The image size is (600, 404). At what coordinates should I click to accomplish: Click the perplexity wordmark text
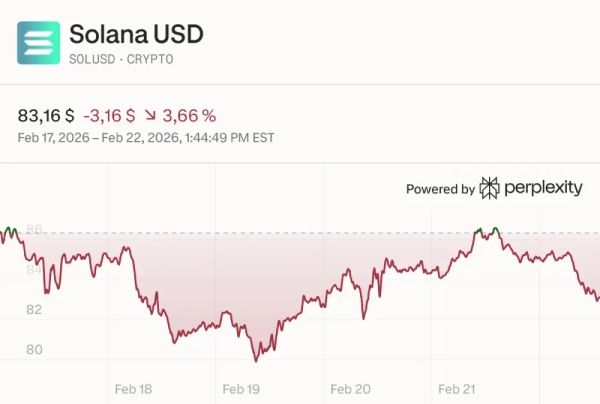(x=543, y=188)
